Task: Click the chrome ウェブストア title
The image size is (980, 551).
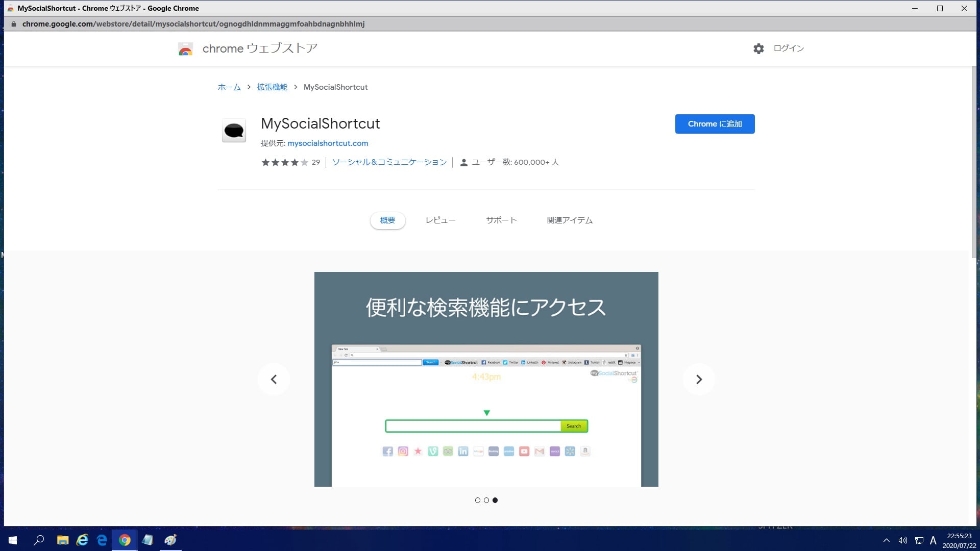Action: [260, 48]
